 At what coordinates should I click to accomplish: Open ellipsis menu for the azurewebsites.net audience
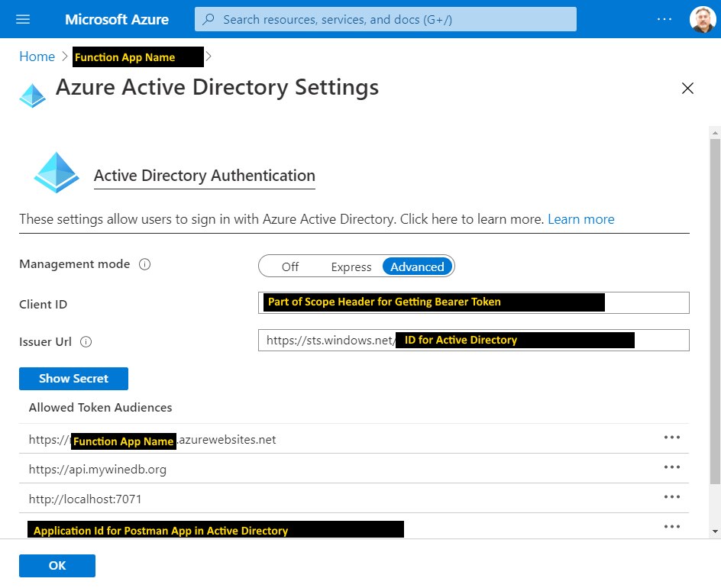[x=672, y=437]
